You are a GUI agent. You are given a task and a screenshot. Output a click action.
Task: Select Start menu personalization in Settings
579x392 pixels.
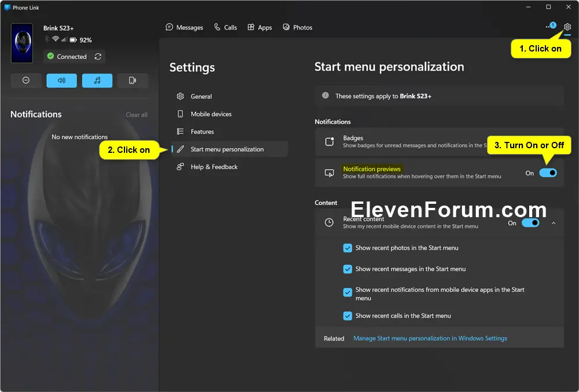229,149
